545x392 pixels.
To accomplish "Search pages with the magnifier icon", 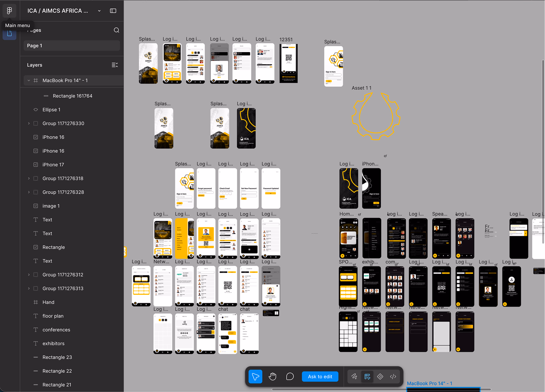I will tap(116, 30).
